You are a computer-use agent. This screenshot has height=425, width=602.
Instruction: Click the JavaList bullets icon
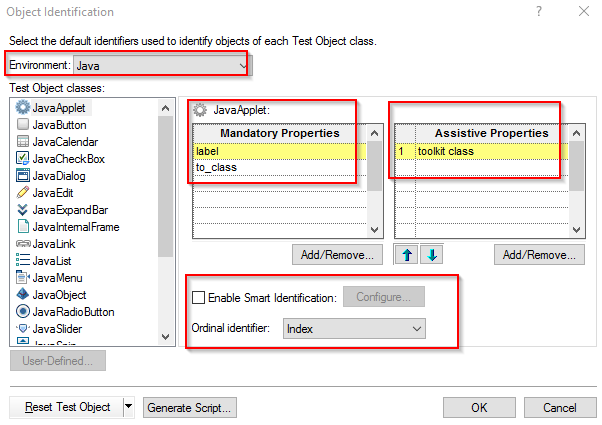23,260
